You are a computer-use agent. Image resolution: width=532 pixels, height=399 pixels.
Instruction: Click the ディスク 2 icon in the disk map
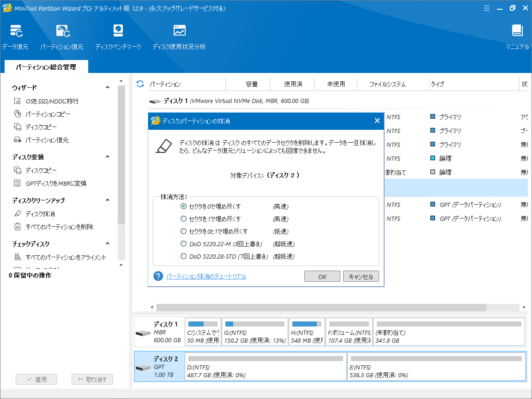click(143, 368)
